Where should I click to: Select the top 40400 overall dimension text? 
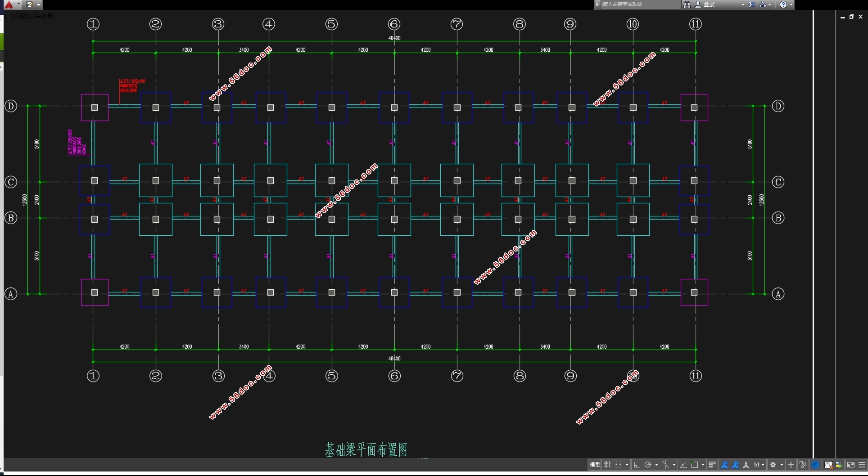pos(394,38)
